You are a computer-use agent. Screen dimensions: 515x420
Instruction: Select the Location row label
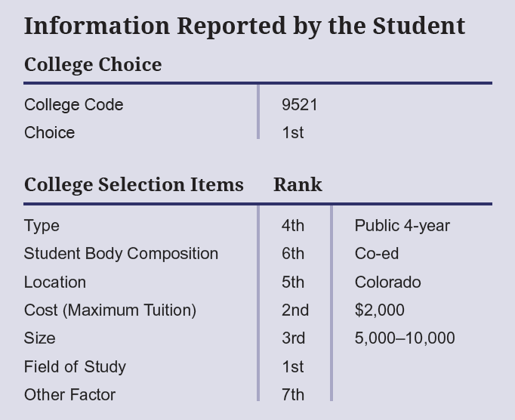click(54, 283)
